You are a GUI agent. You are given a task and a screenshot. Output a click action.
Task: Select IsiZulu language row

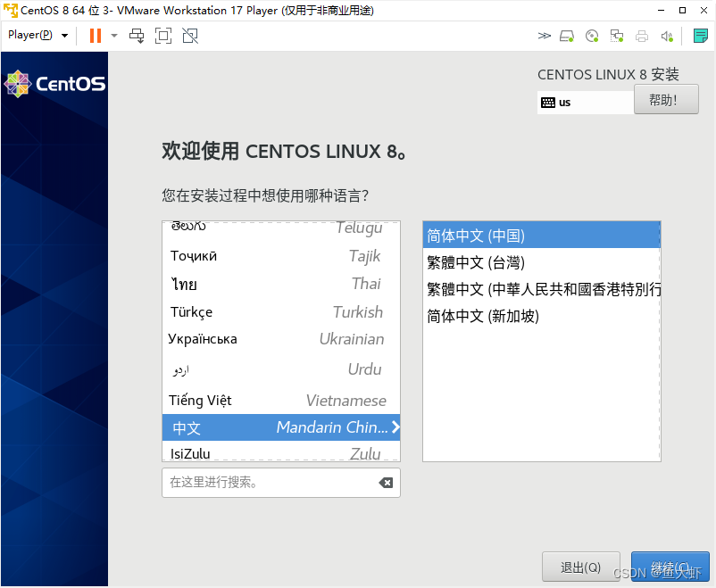[x=281, y=452]
